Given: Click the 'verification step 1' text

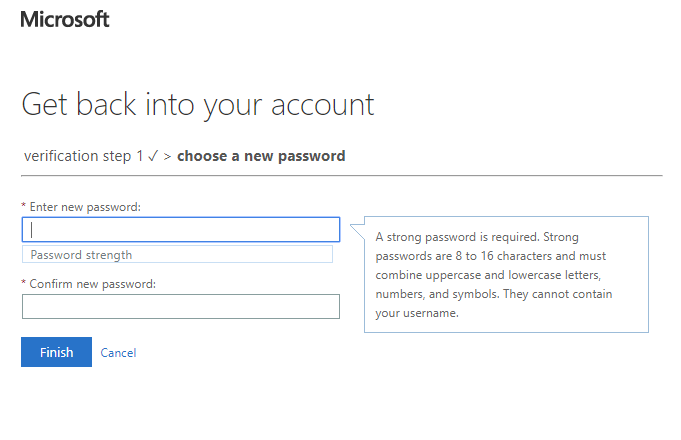Looking at the screenshot, I should point(83,156).
